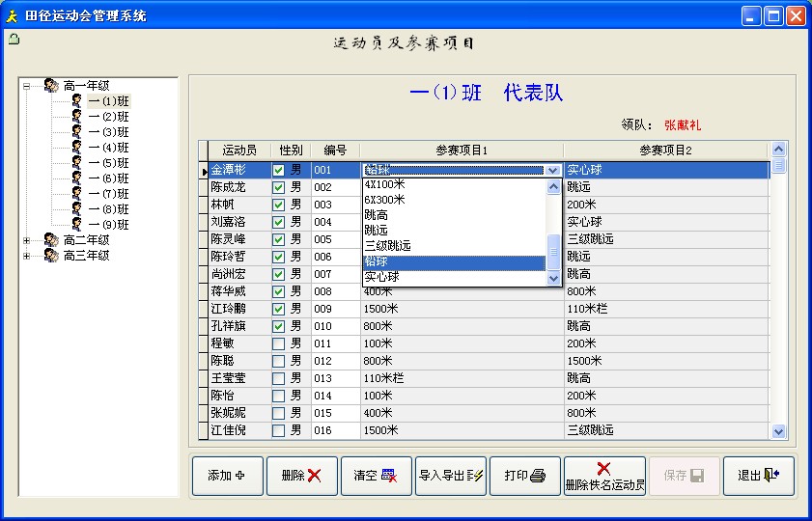The width and height of the screenshot is (812, 521).
Task: Click the 打印 printer button
Action: point(526,476)
